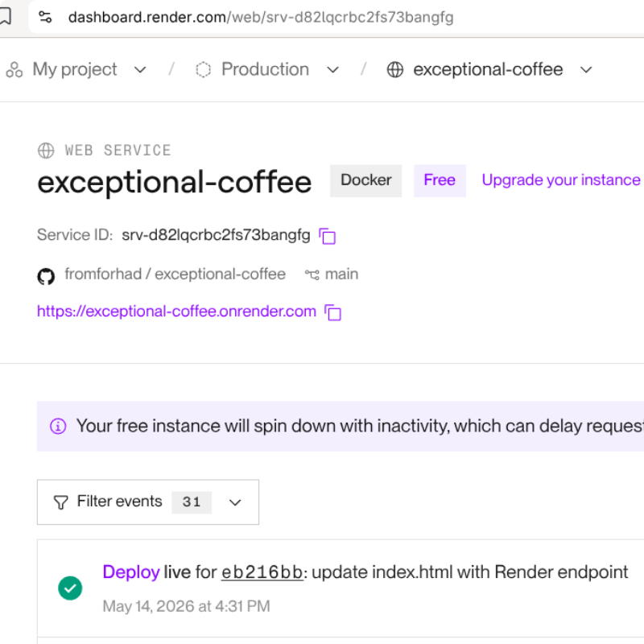
Task: Open the Production environment breadcrumb
Action: pyautogui.click(x=265, y=69)
